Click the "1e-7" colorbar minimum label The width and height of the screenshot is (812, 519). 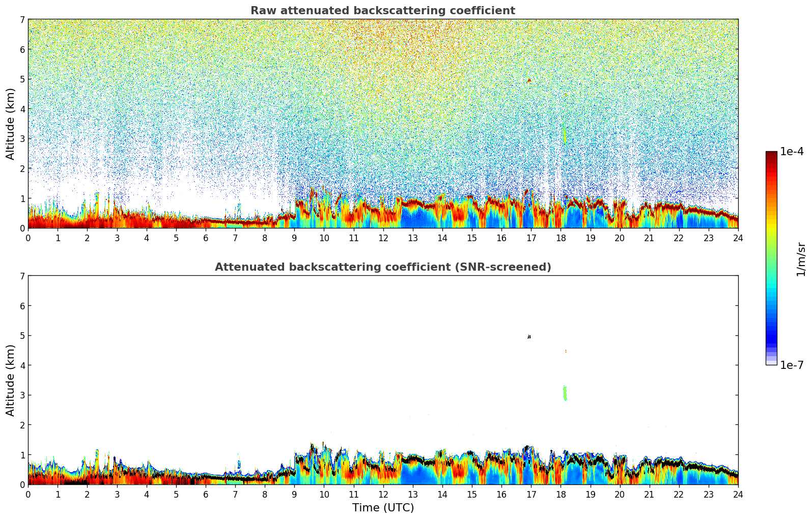coord(792,365)
